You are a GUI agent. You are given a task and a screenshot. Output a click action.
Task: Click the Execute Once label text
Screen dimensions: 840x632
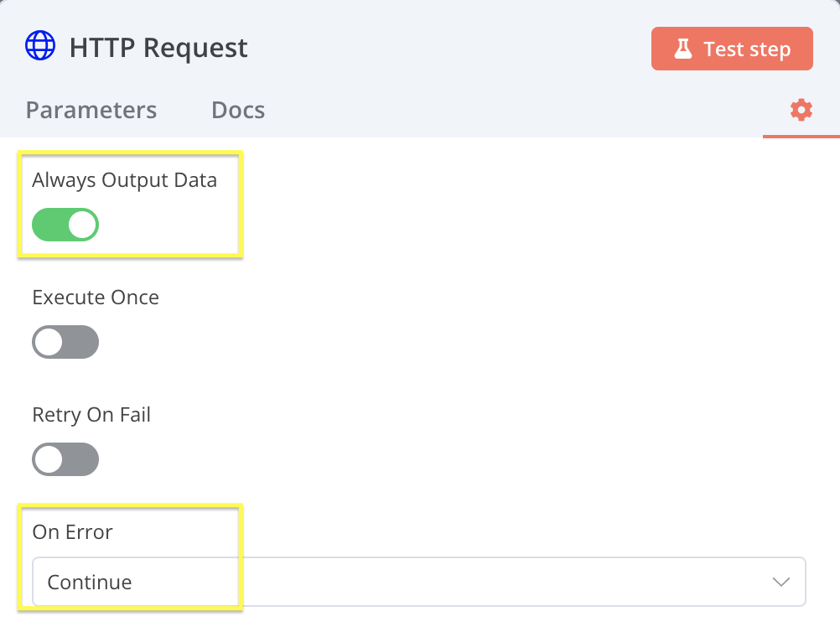click(96, 298)
